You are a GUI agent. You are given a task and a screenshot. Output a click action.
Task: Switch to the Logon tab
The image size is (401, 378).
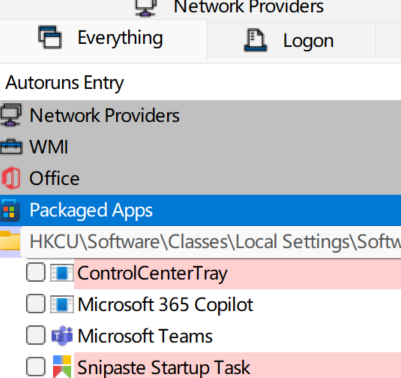point(291,40)
